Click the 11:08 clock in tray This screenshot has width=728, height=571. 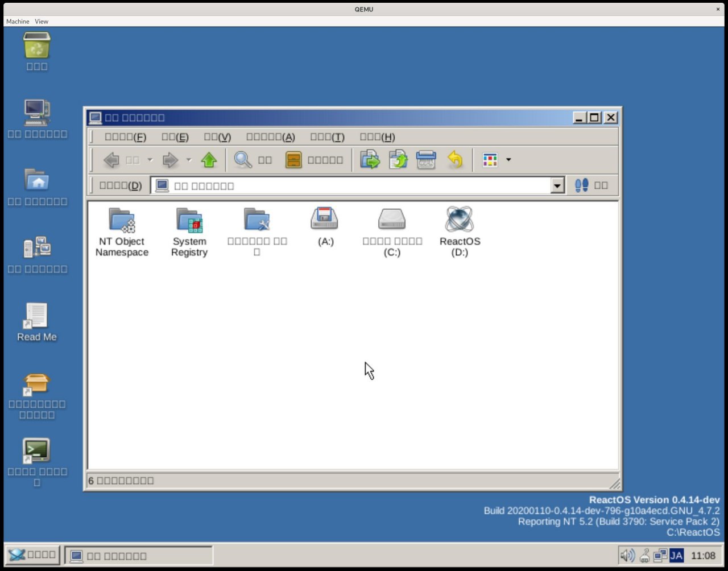(703, 556)
